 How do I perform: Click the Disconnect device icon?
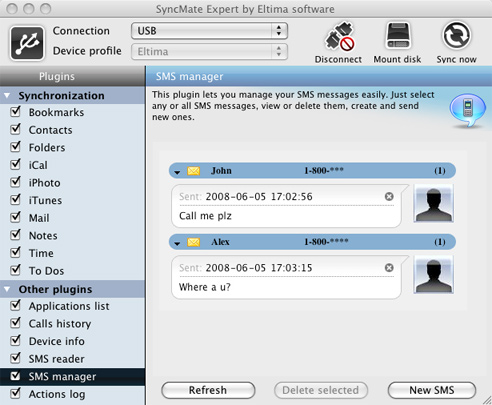339,37
